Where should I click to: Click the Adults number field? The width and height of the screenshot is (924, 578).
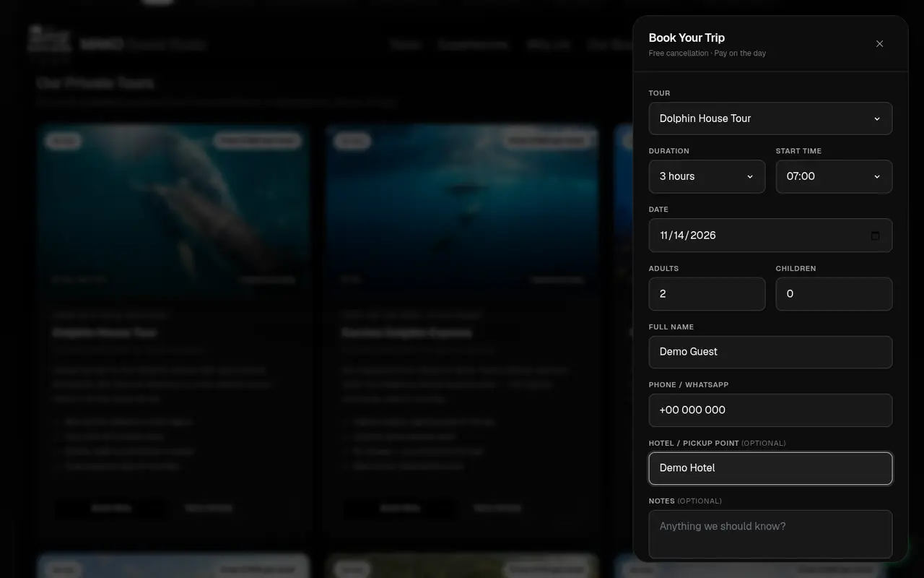click(707, 294)
